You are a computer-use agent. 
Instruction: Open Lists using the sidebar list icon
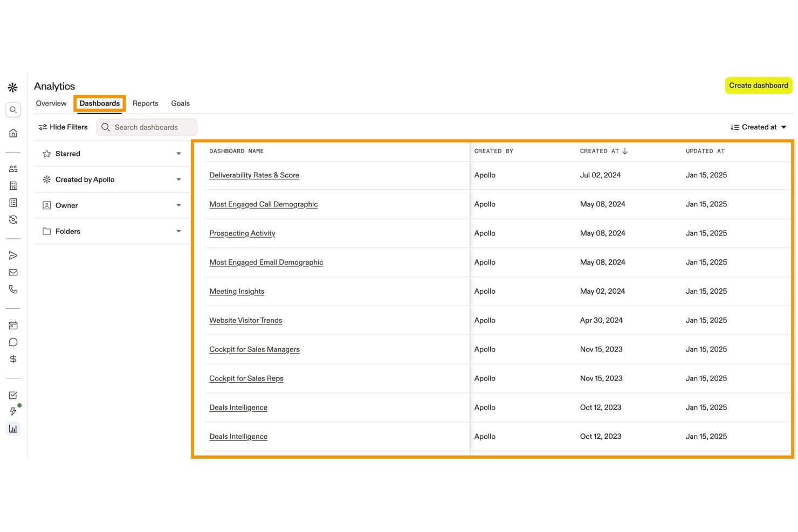pos(13,203)
